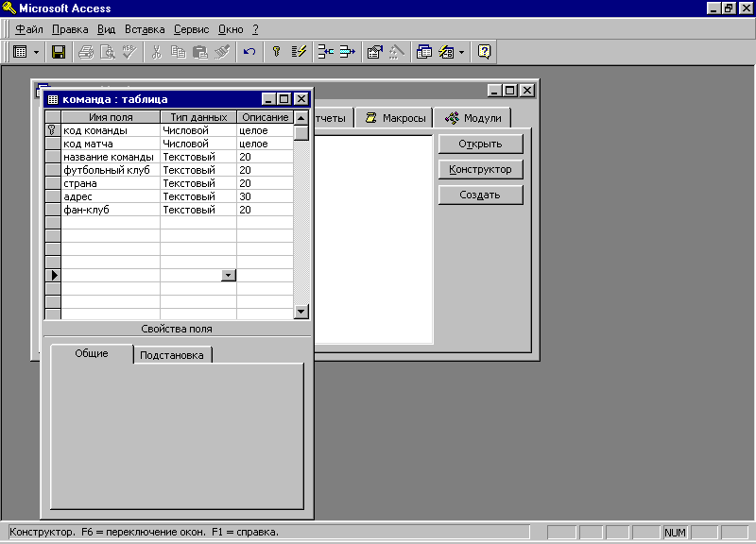Viewport: 756px width, 544px height.
Task: Minimize the database window behind the table
Action: point(494,90)
